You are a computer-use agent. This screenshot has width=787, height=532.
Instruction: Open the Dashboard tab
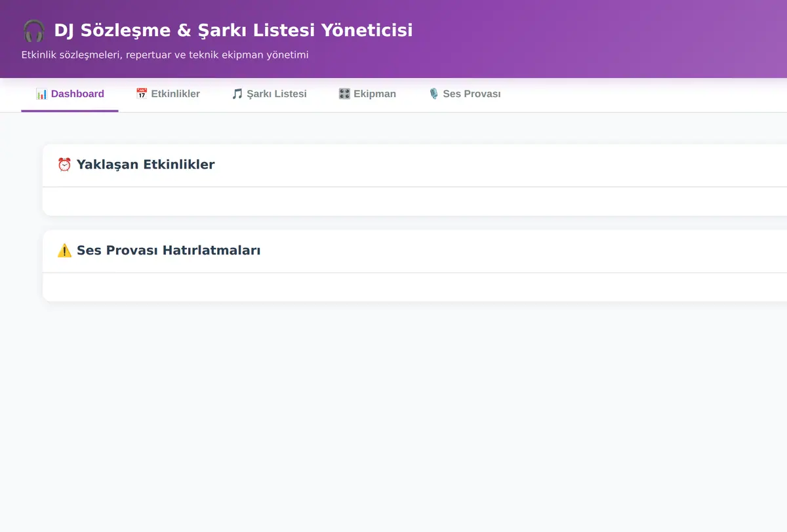click(x=70, y=94)
